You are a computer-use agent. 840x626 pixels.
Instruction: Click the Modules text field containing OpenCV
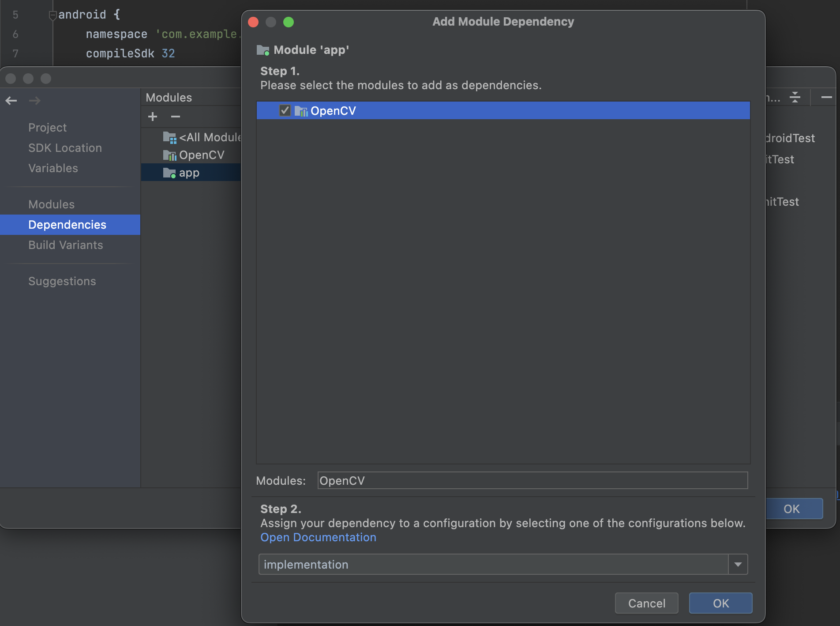pos(532,480)
